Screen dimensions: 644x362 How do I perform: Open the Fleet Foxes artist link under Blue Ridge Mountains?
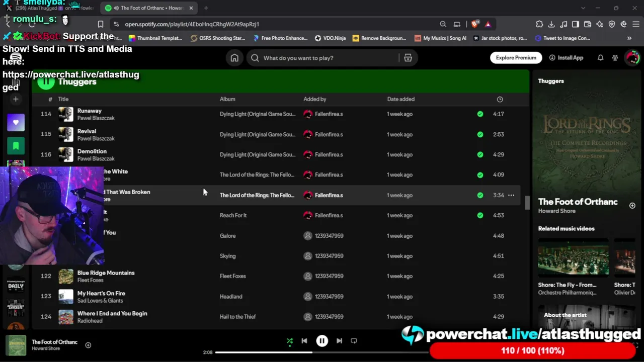click(91, 280)
